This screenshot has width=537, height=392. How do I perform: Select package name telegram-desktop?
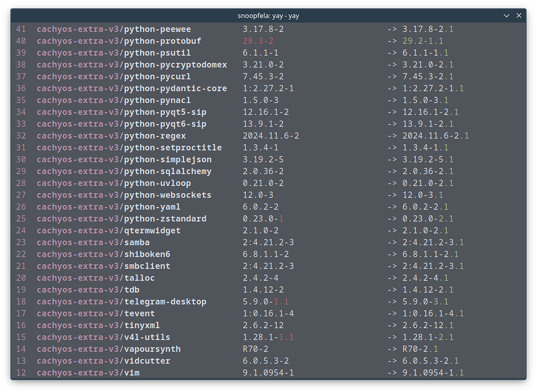[x=165, y=302]
